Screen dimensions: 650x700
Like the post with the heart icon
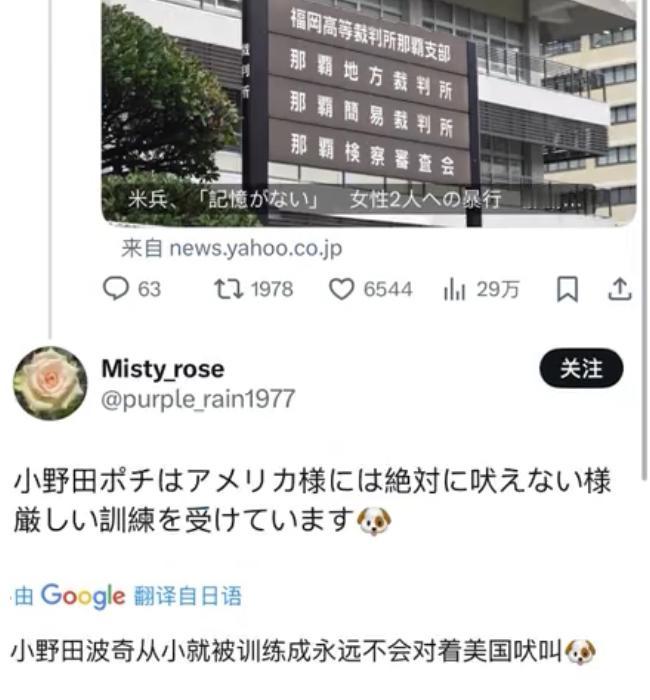tap(342, 289)
